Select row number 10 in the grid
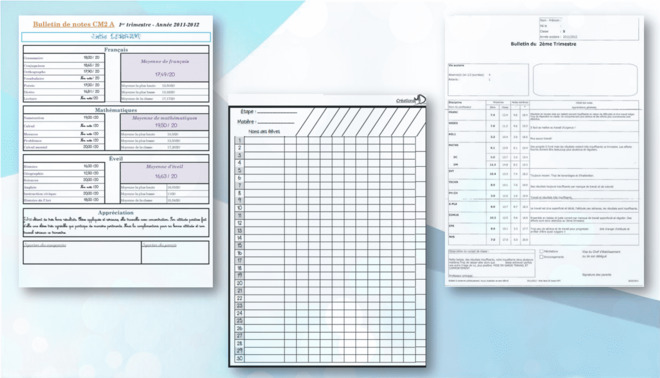660x378 pixels. 240,208
